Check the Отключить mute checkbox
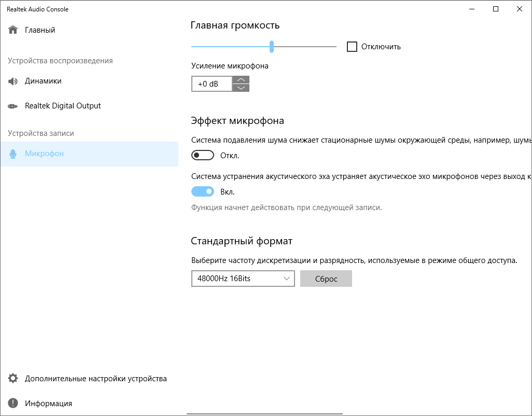The height and width of the screenshot is (416, 532). [352, 47]
